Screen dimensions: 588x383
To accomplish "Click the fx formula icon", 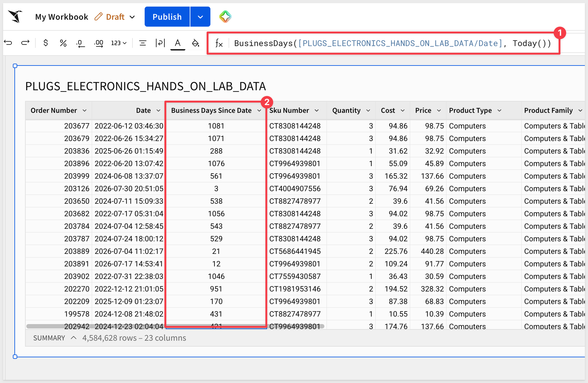I will [219, 43].
